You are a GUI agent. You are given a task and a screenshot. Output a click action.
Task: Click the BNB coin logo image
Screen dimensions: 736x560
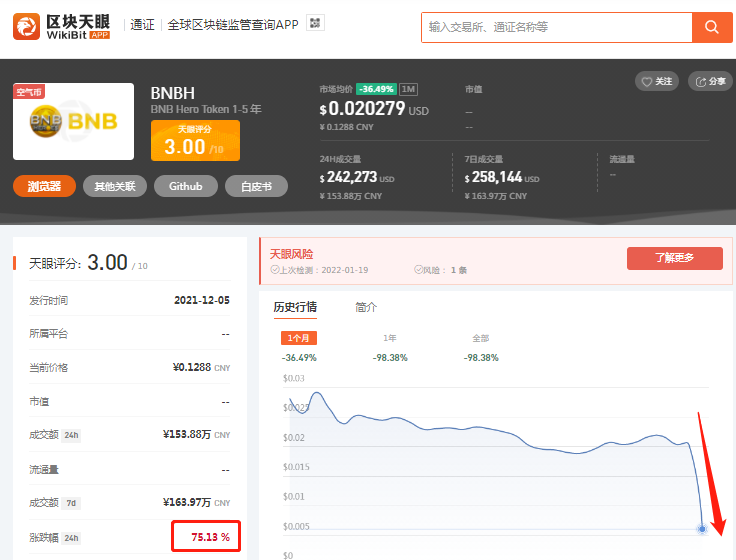pos(73,122)
